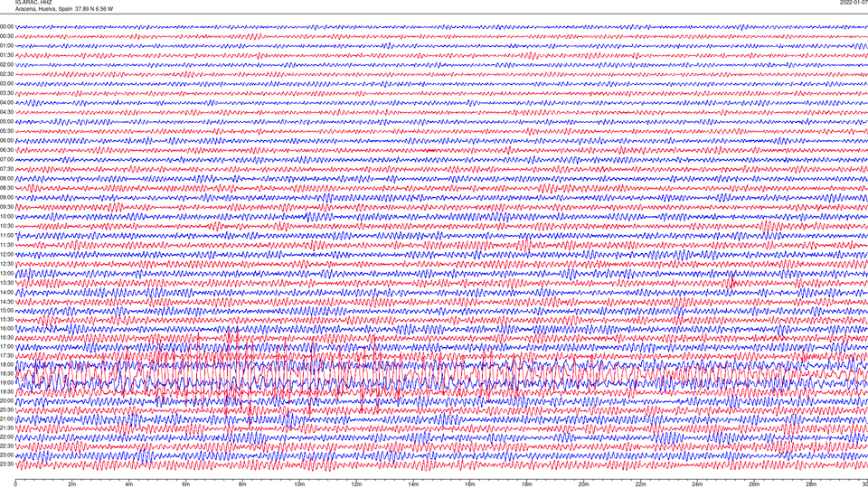This screenshot has width=868, height=488.
Task: Select the 07:30 trace time label
Action: 7,169
